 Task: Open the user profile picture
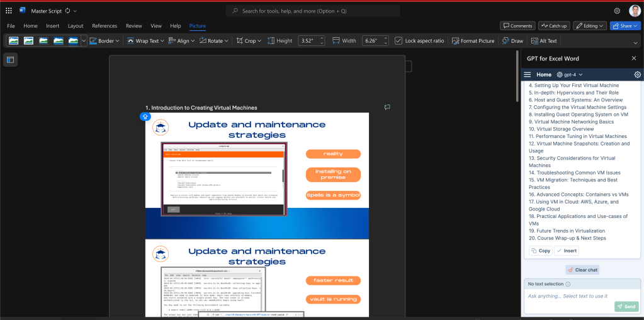pyautogui.click(x=634, y=11)
